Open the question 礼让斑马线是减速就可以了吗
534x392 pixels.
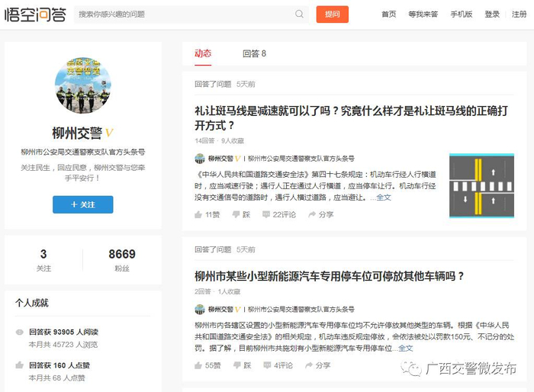click(351, 118)
